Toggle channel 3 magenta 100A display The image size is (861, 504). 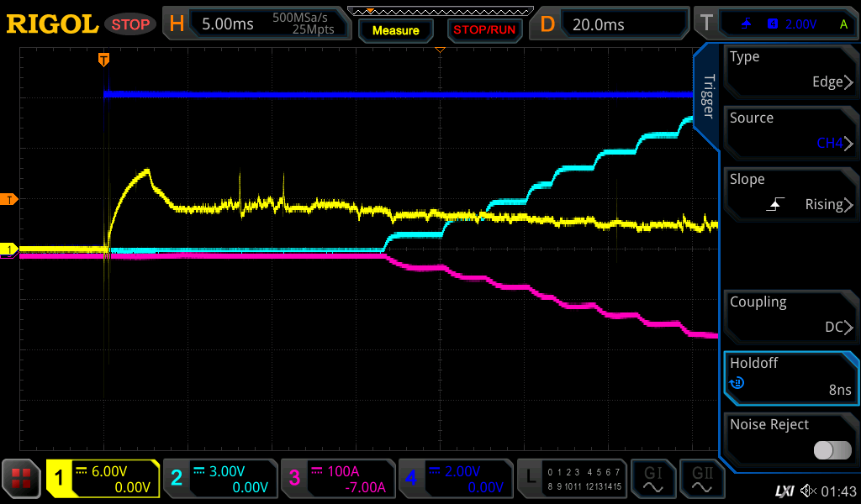[337, 479]
